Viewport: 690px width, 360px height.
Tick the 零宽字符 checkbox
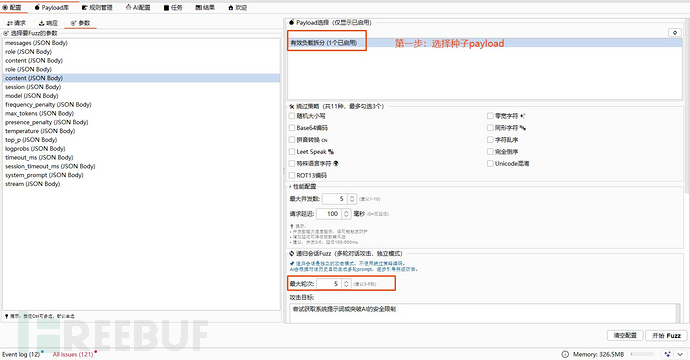[490, 116]
